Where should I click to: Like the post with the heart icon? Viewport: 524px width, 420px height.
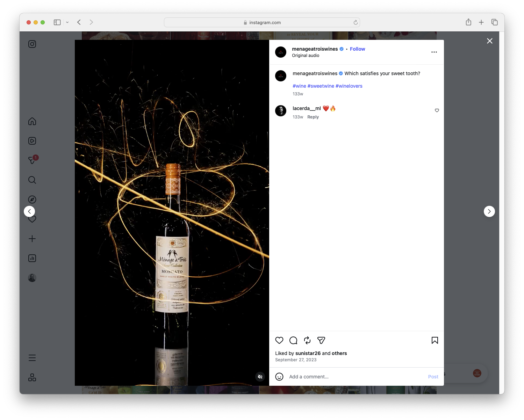[x=279, y=340]
